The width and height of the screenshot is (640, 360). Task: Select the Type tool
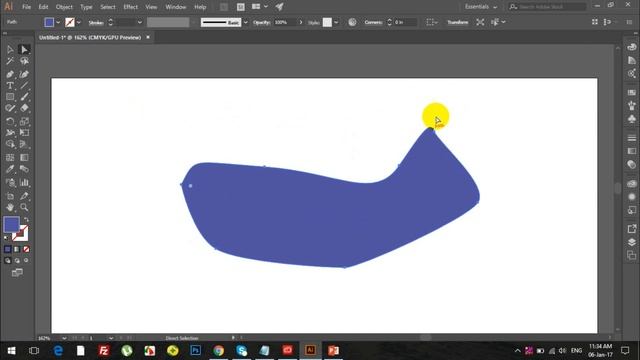[x=10, y=86]
